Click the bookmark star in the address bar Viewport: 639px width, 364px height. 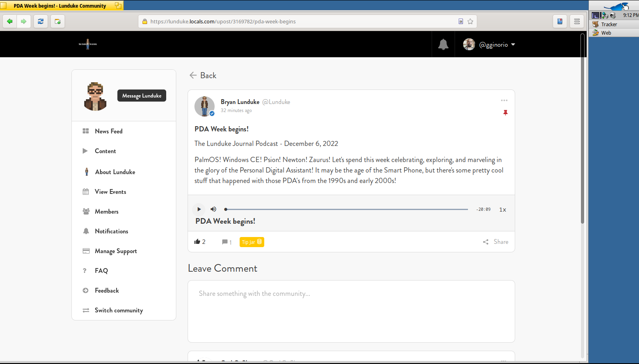coord(470,21)
